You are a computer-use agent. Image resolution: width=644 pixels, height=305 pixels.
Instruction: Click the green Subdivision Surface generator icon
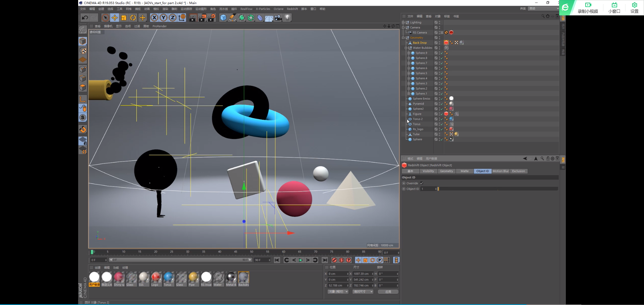click(x=242, y=18)
